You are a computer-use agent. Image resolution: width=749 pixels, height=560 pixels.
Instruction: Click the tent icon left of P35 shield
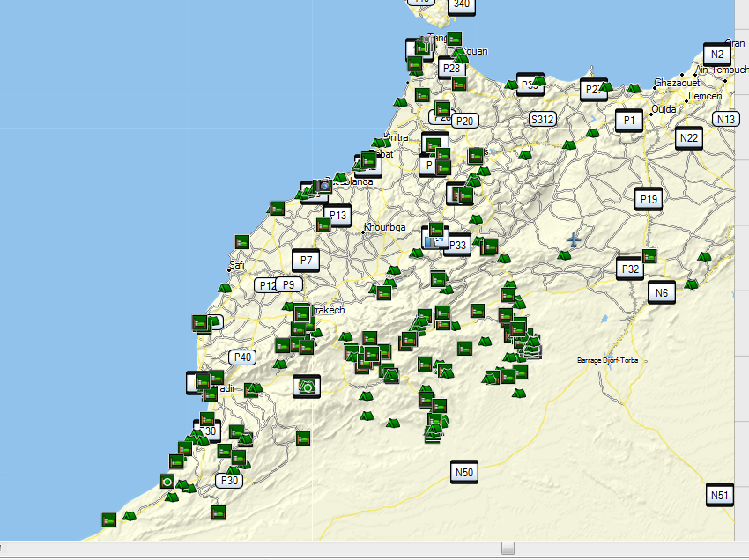click(511, 85)
